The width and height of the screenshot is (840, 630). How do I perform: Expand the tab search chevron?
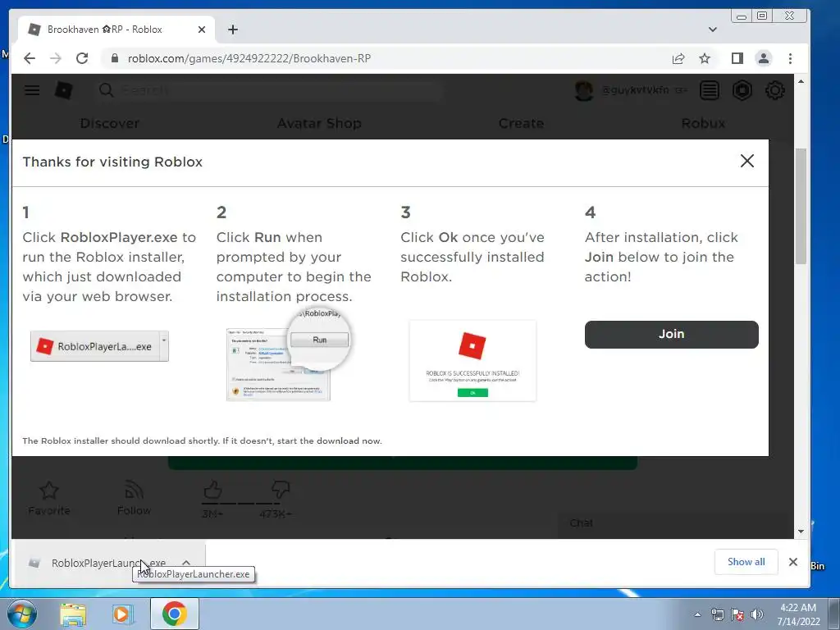tap(713, 30)
